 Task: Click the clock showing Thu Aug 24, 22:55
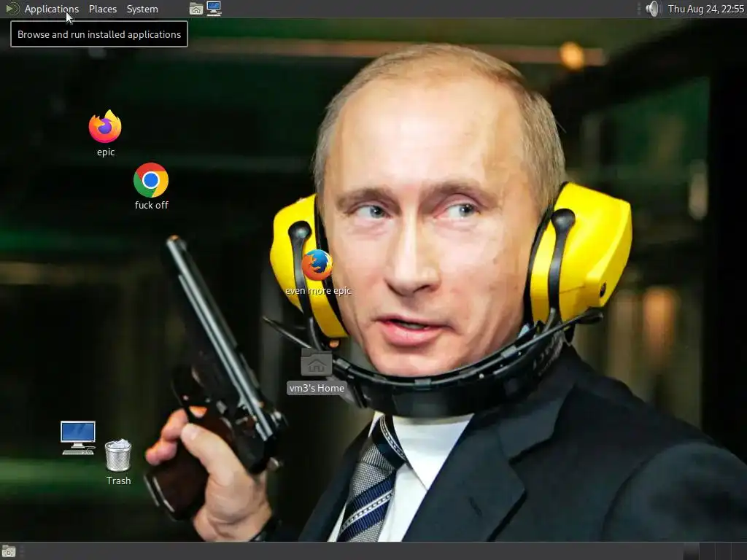[706, 9]
